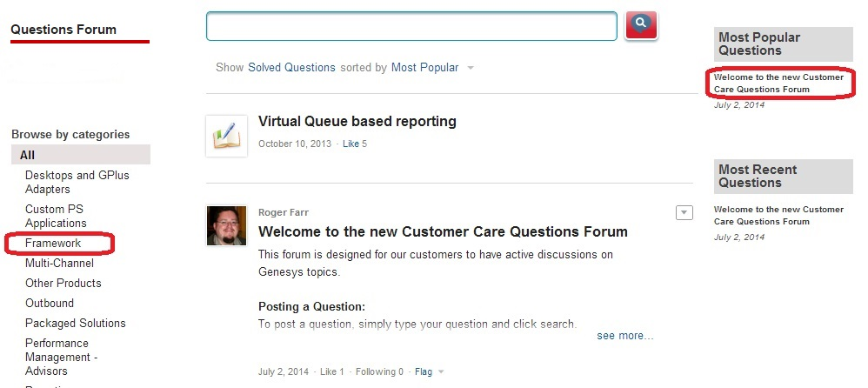
Task: Change the Solved Questions filter
Action: point(291,68)
